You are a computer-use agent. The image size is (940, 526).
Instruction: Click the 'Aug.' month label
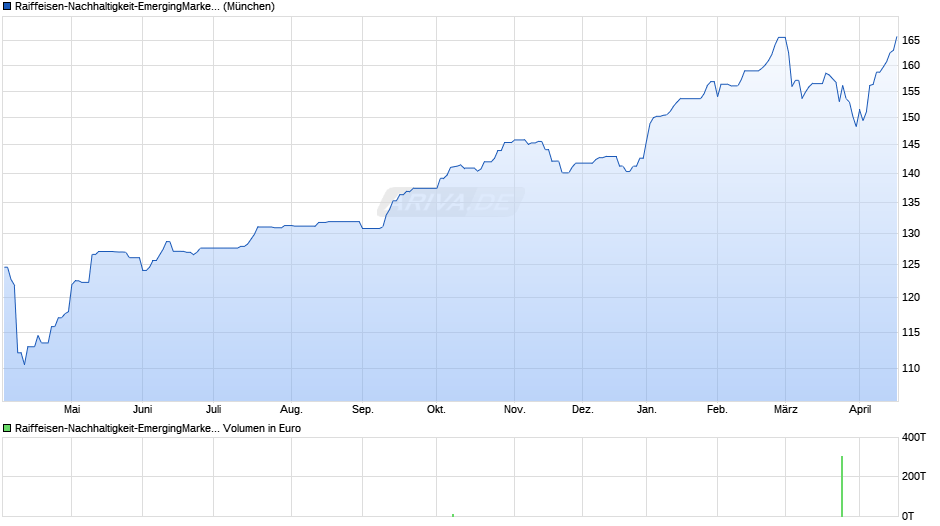(291, 409)
